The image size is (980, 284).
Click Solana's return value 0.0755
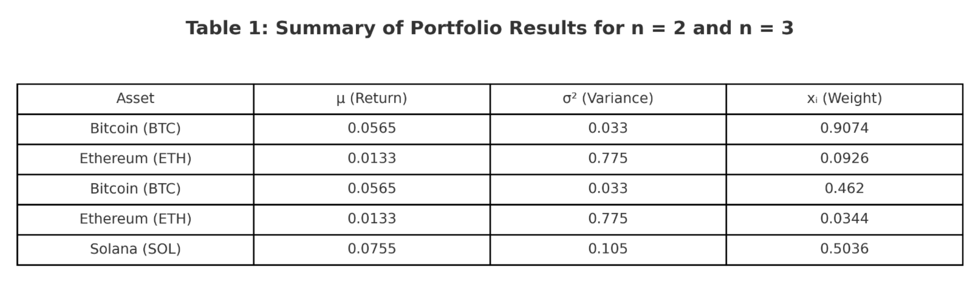(372, 249)
